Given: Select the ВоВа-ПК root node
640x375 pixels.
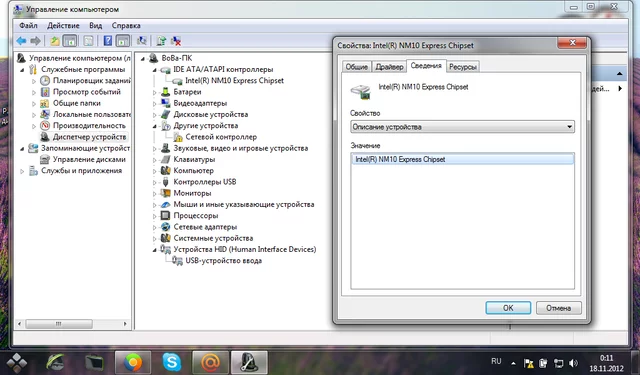Looking at the screenshot, I should click(x=176, y=58).
